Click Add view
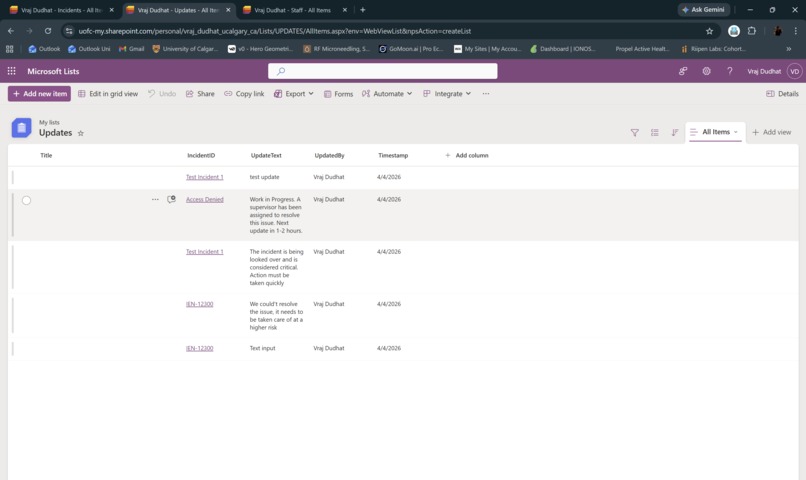Viewport: 806px width, 480px height. pyautogui.click(x=772, y=132)
